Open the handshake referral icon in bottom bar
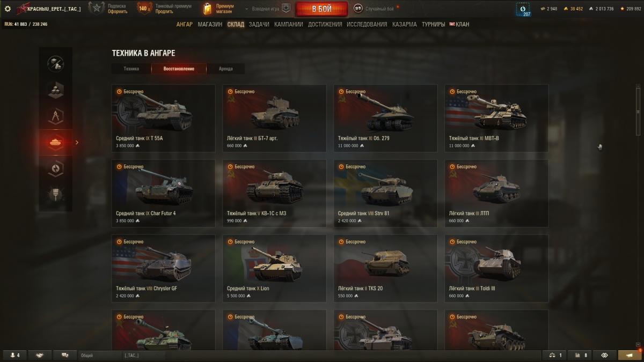 pyautogui.click(x=40, y=355)
